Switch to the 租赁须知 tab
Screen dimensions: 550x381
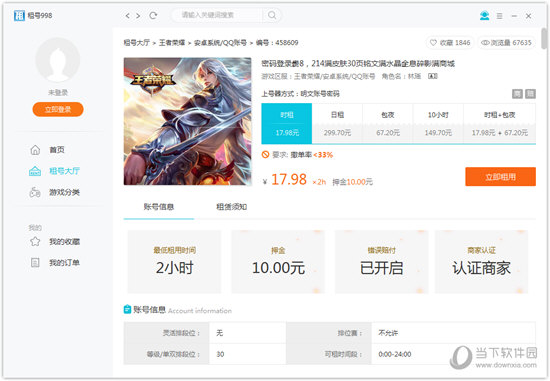(232, 207)
